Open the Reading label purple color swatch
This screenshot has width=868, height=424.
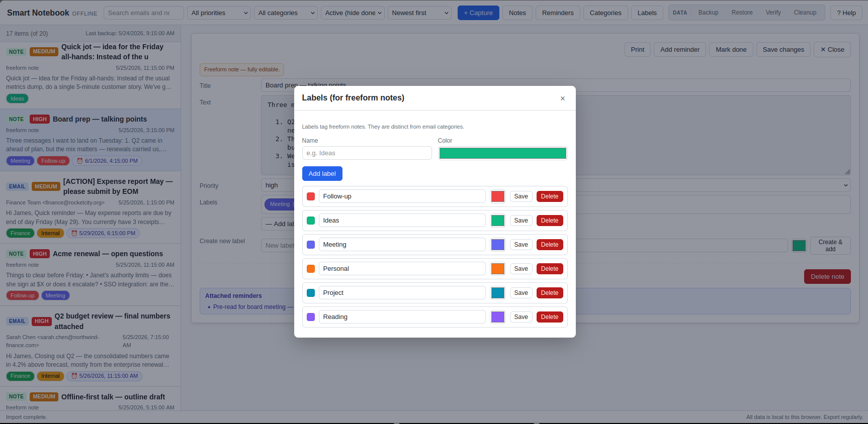point(497,317)
